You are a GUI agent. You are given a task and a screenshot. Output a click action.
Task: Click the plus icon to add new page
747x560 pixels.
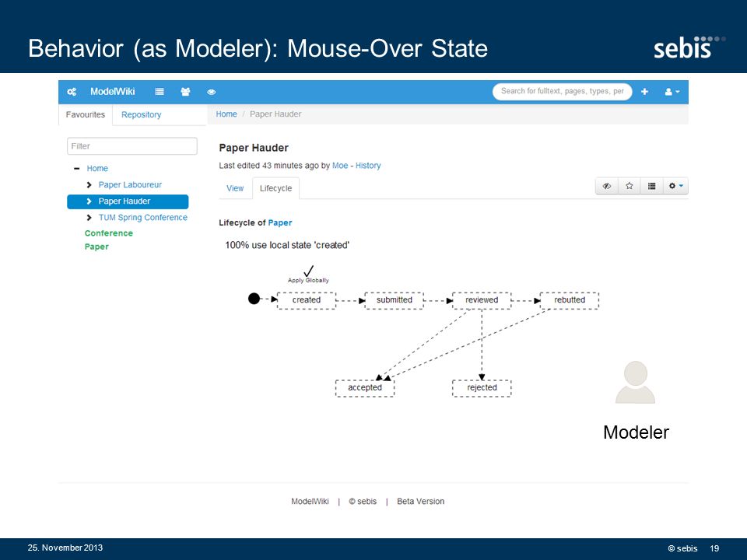click(644, 92)
